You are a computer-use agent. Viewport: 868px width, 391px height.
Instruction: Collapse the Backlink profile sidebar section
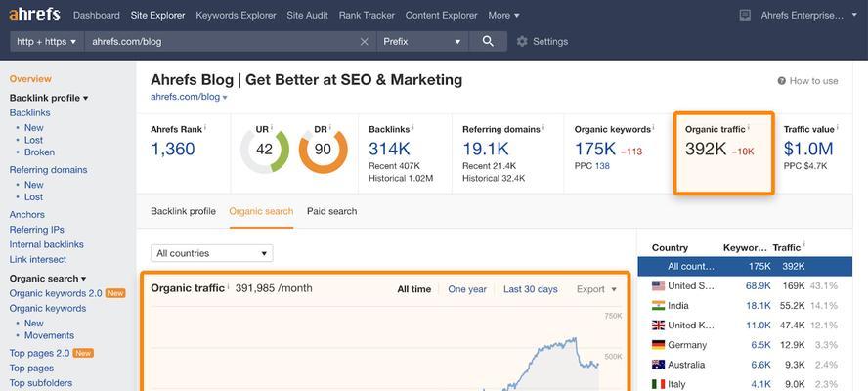49,98
